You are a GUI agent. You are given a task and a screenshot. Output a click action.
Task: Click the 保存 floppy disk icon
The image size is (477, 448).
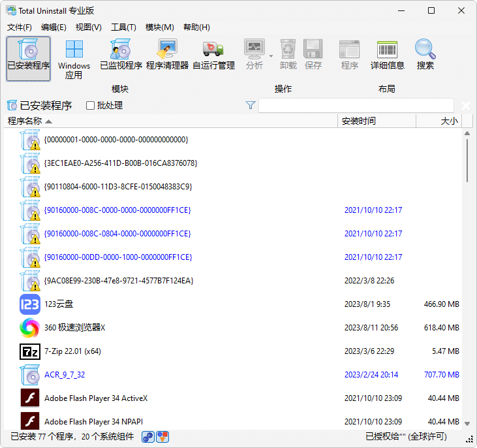point(313,49)
